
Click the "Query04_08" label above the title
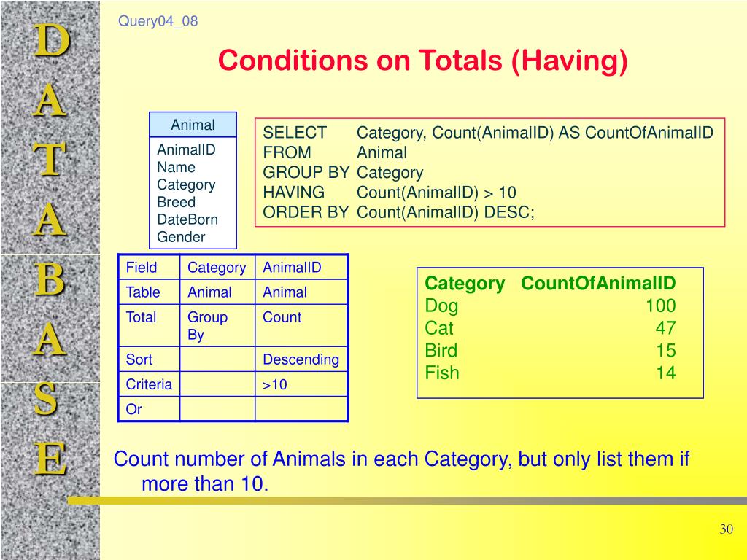coord(158,21)
